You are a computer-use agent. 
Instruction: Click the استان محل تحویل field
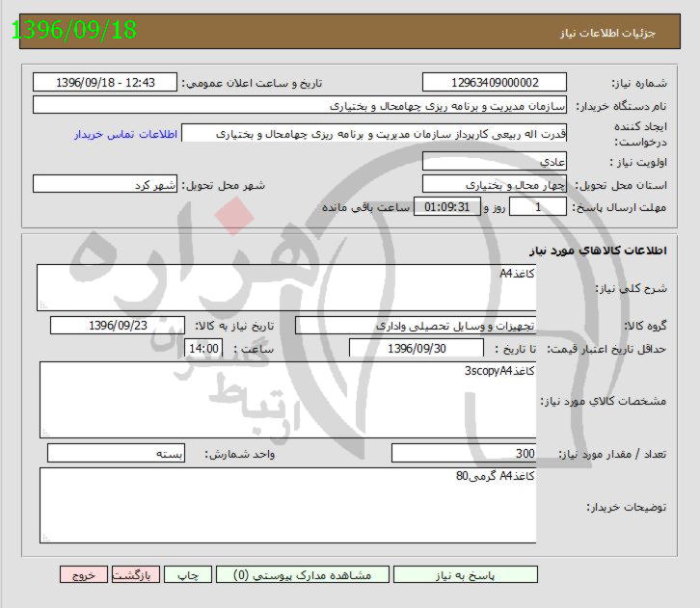pyautogui.click(x=495, y=184)
